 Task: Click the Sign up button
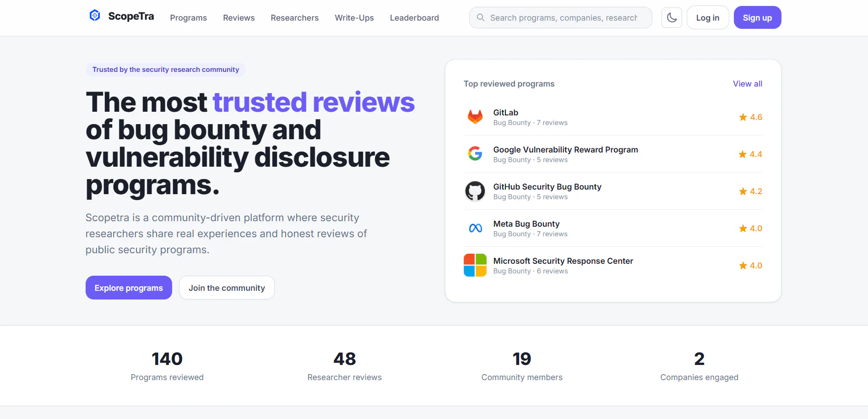click(x=757, y=17)
